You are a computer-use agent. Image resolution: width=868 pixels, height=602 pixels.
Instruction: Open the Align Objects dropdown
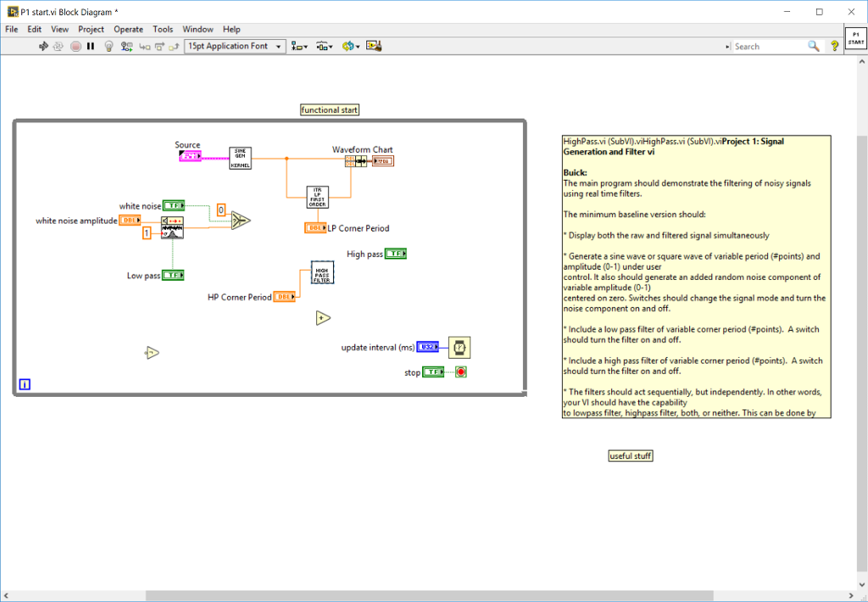click(298, 46)
